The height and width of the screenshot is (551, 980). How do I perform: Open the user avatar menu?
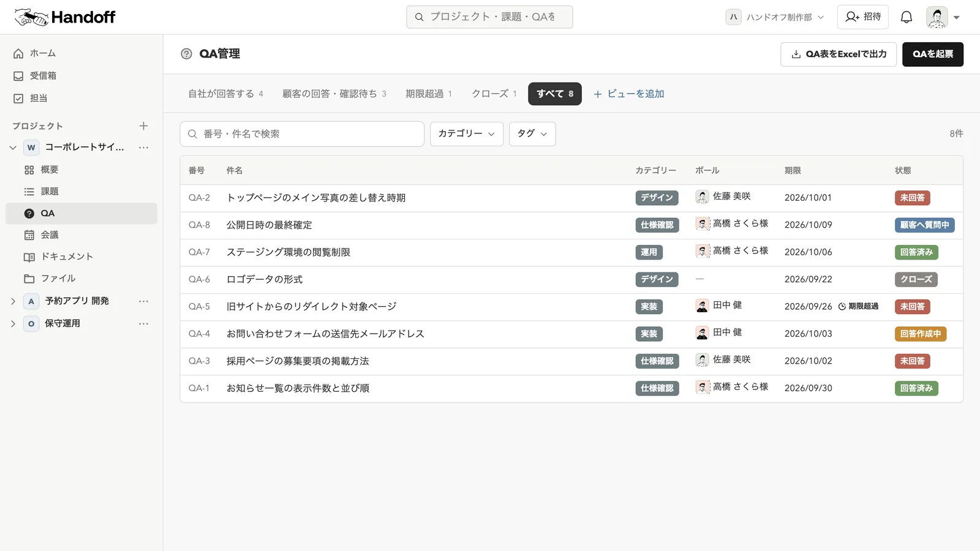943,17
